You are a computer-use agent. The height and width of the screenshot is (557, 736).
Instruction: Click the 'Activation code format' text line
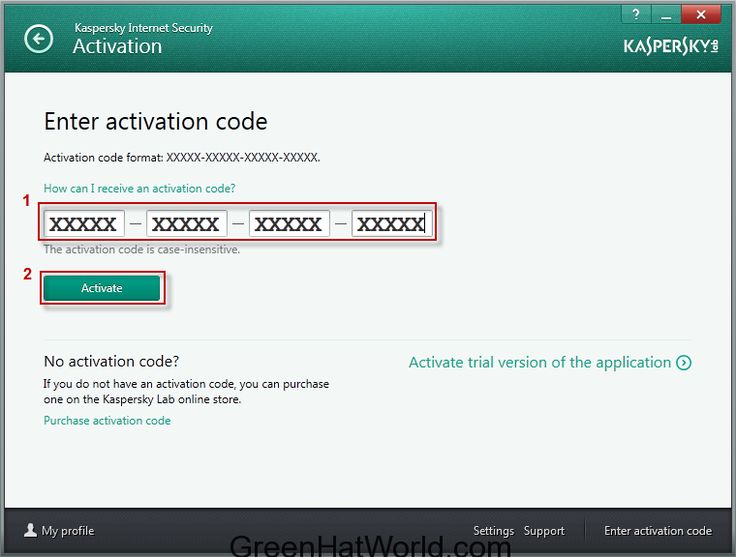182,157
